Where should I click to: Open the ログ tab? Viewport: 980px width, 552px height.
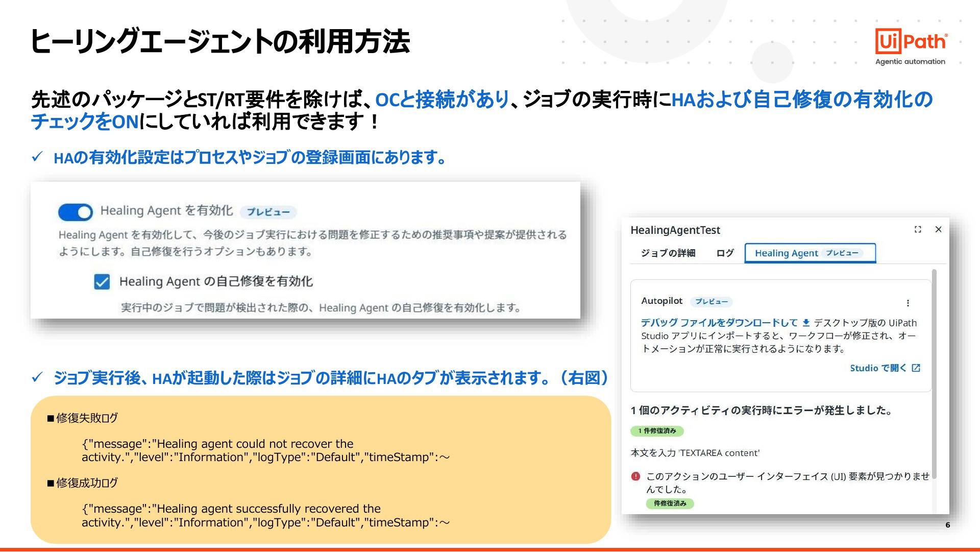725,253
